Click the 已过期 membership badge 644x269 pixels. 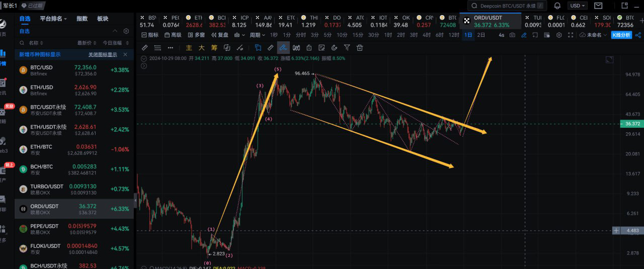pyautogui.click(x=33, y=6)
